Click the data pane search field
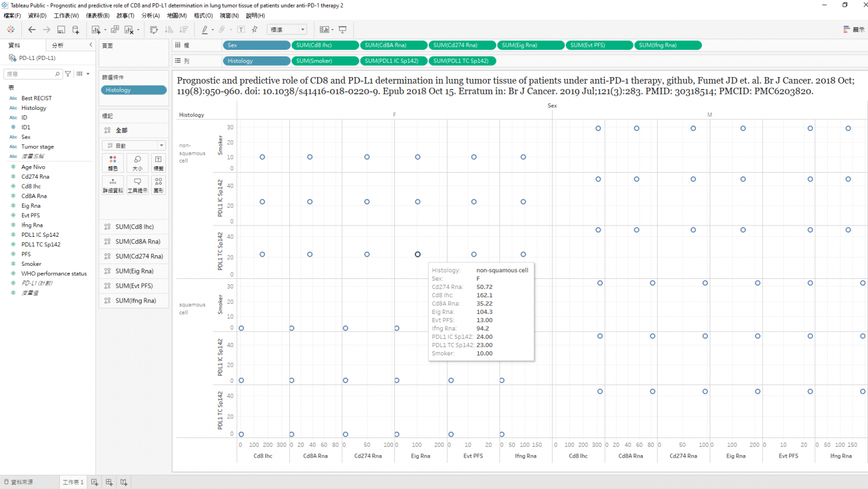 [x=30, y=74]
